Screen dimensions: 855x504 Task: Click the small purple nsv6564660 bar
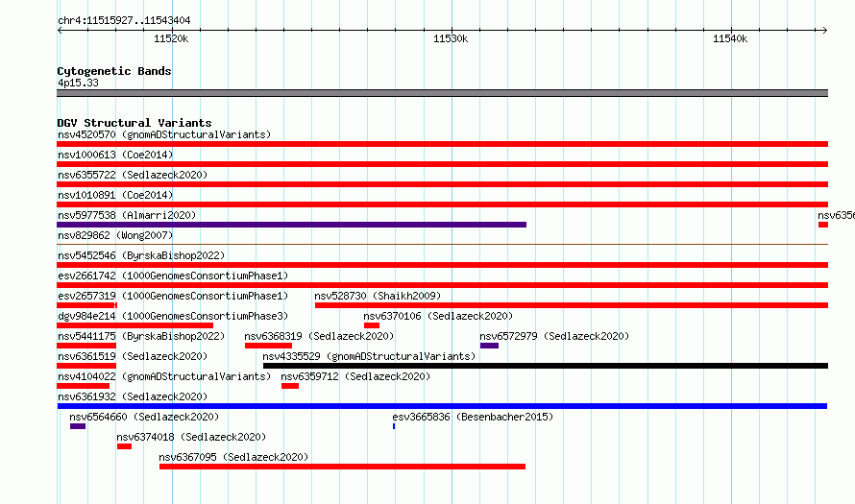[x=78, y=426]
